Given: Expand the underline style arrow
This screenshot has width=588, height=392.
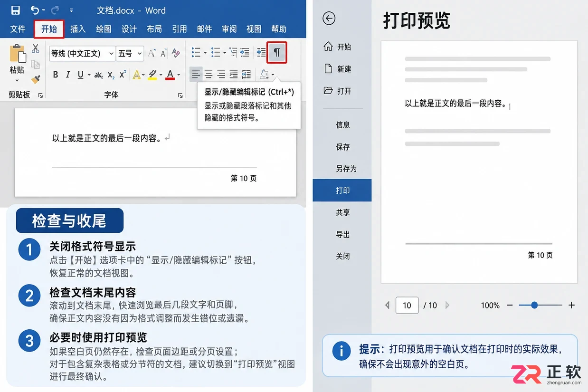Looking at the screenshot, I should [89, 75].
